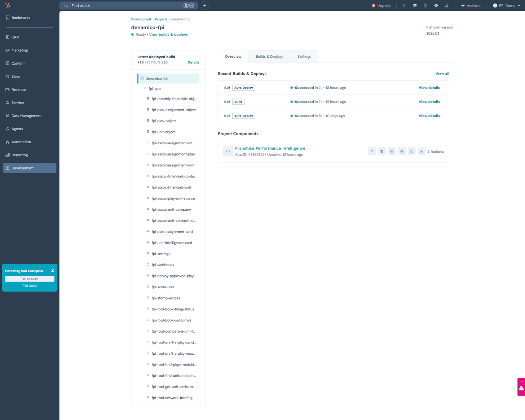The width and height of the screenshot is (525, 420).
Task: Click the Franchise Performance Intelligence code icon
Action: coord(228,152)
